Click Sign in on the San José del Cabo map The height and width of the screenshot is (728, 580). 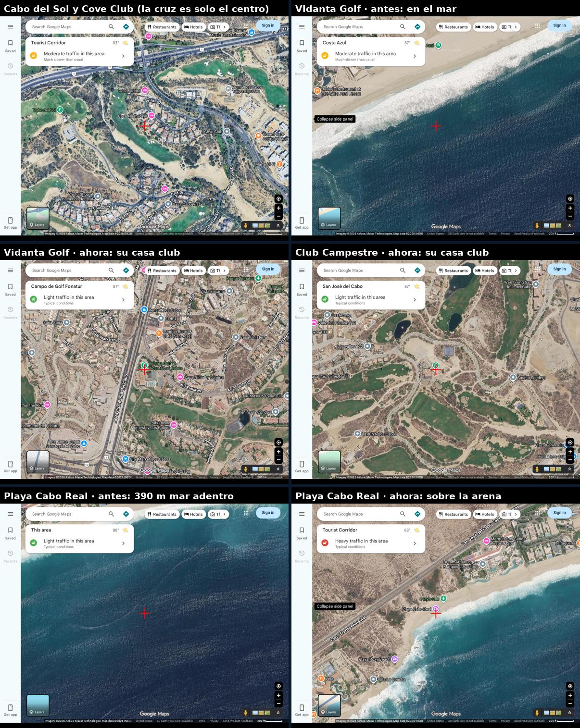tap(560, 269)
